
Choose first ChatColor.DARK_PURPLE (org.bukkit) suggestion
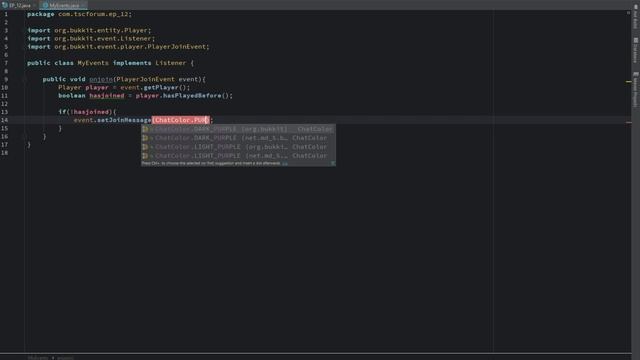(238, 129)
